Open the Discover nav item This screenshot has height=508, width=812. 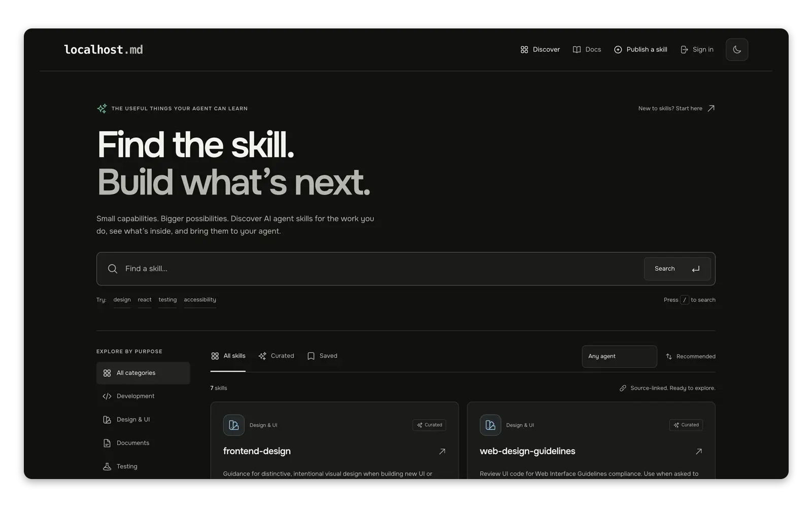click(540, 50)
